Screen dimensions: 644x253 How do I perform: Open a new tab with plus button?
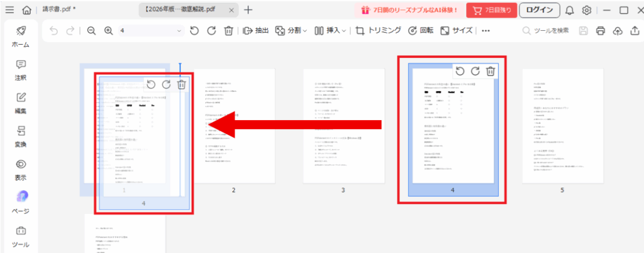(248, 9)
